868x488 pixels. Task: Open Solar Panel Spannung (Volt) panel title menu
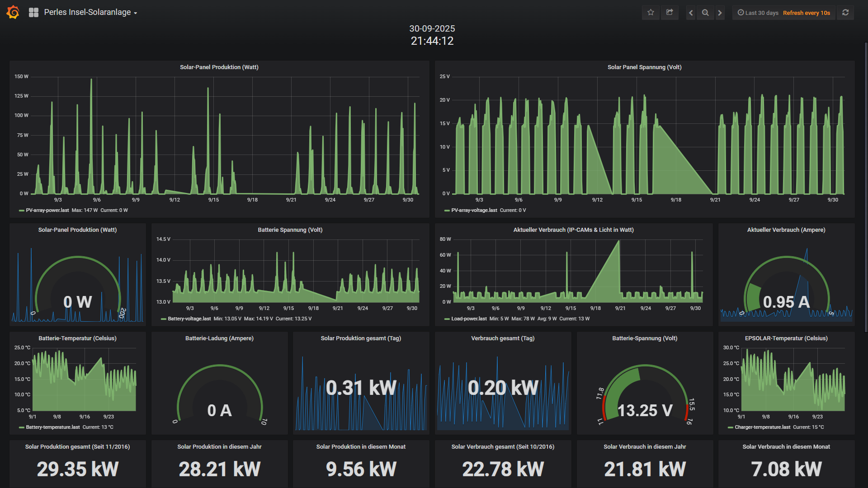coord(645,67)
